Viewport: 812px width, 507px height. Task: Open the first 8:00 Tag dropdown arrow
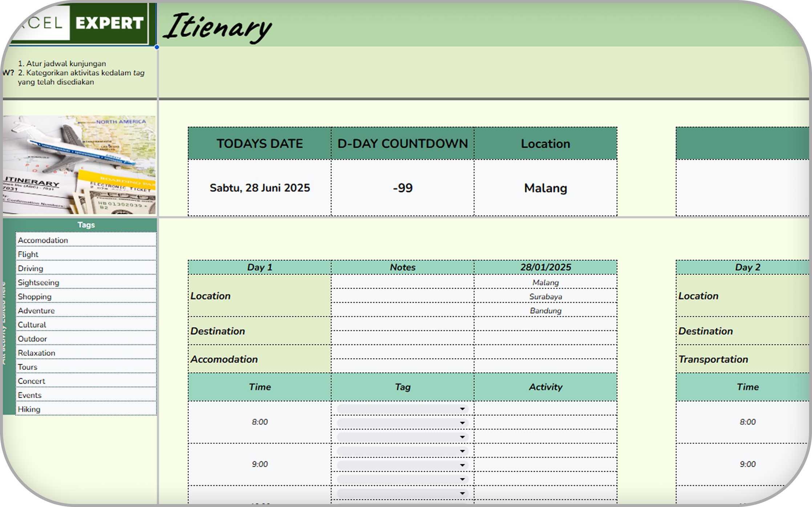pos(462,409)
